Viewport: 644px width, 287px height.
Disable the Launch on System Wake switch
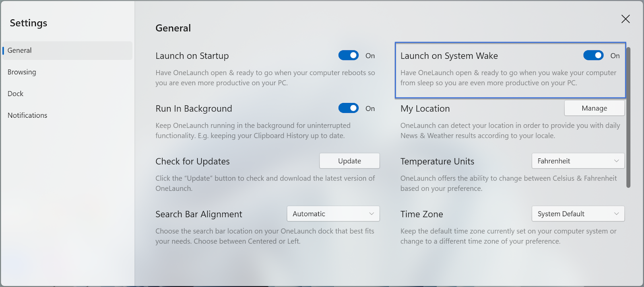593,55
